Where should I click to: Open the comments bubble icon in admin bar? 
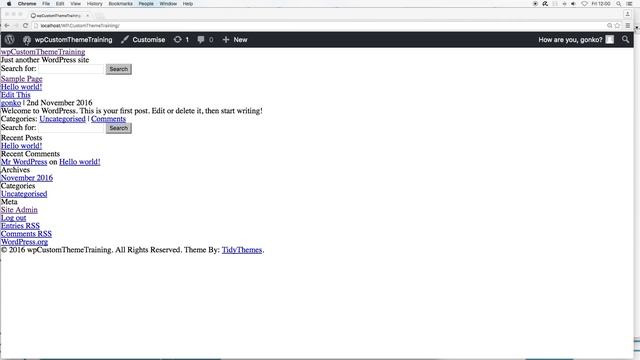(x=201, y=40)
